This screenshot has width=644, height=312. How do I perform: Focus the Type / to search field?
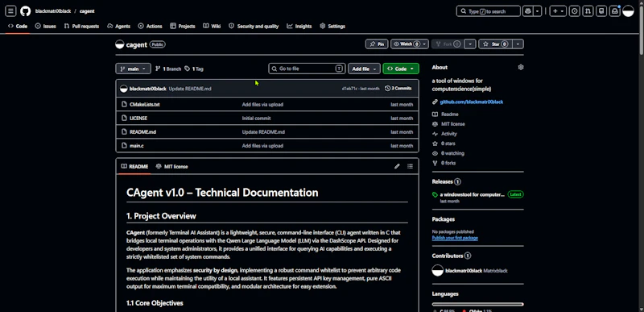coord(489,11)
